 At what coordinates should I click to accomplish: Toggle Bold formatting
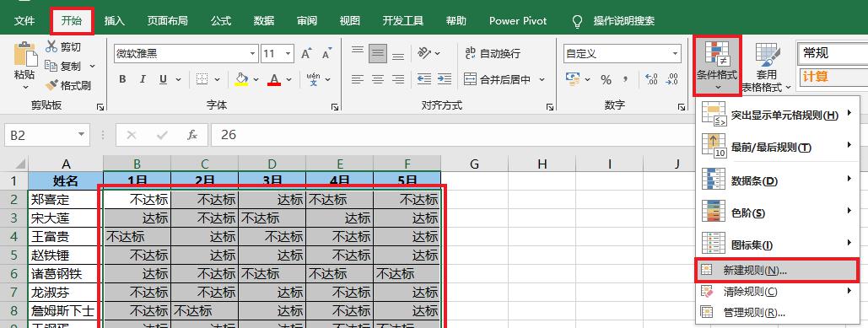(x=122, y=79)
